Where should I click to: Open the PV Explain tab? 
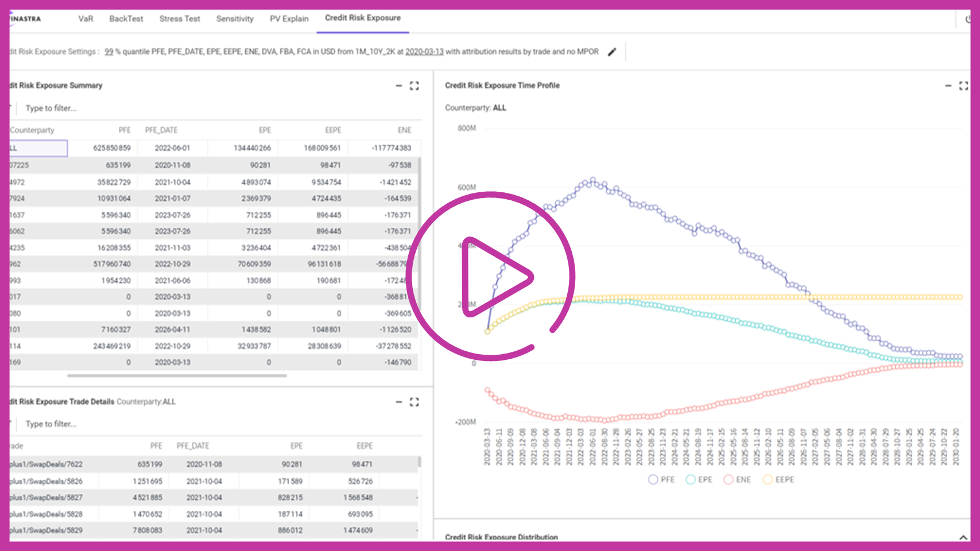click(x=289, y=18)
